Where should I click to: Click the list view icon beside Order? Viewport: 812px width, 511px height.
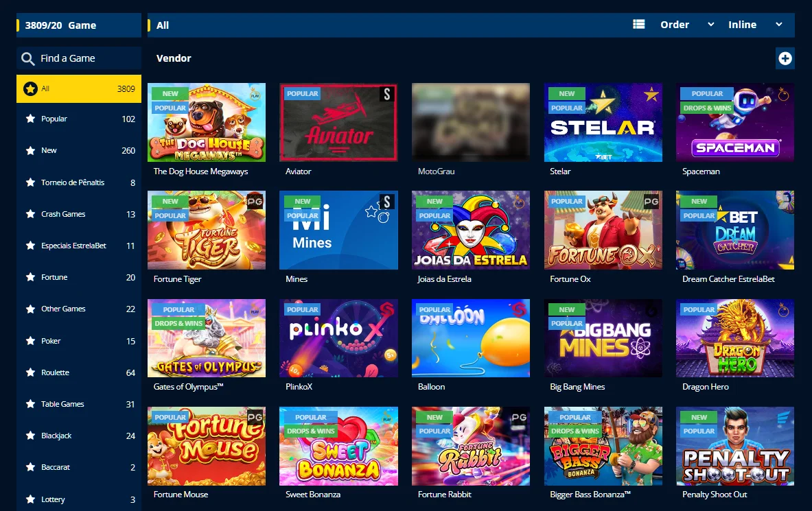(x=639, y=24)
